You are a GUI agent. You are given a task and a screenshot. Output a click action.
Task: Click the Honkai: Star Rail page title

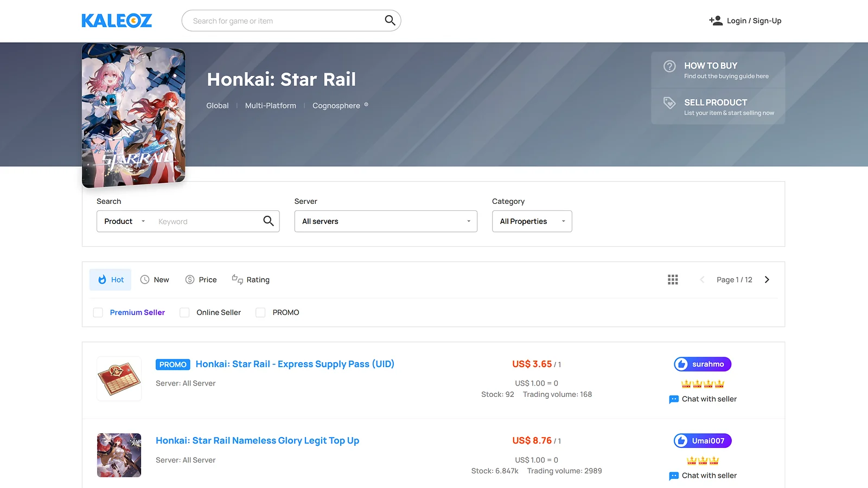281,80
